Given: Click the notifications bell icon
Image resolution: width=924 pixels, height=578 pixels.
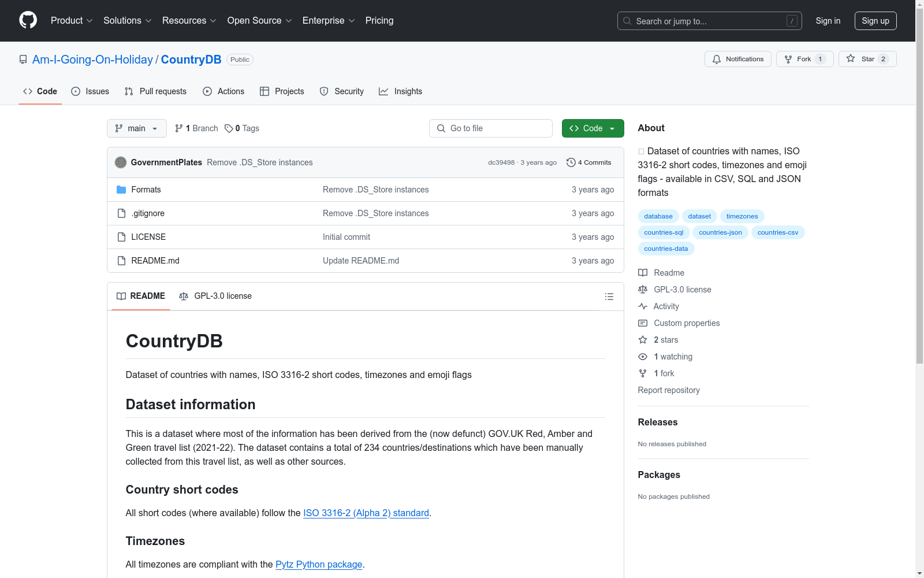Looking at the screenshot, I should tap(717, 59).
